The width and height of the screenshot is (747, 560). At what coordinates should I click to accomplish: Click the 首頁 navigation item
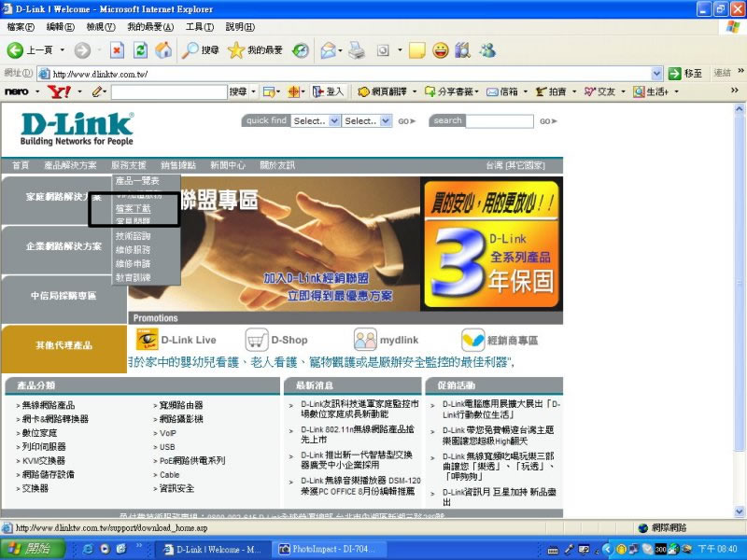21,165
